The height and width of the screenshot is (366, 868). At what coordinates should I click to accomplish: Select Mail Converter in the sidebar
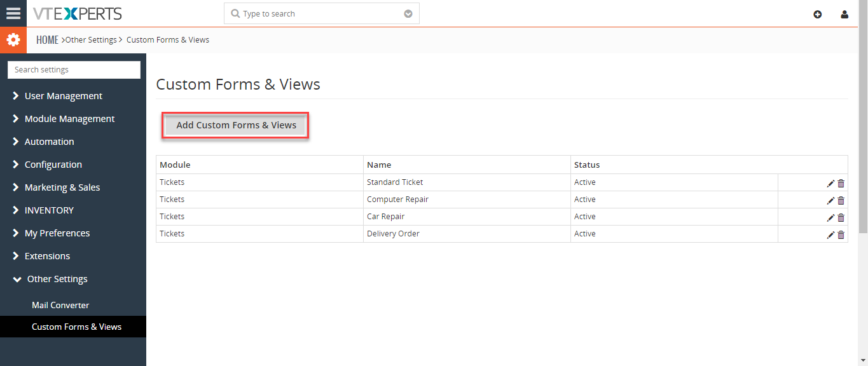(x=60, y=305)
